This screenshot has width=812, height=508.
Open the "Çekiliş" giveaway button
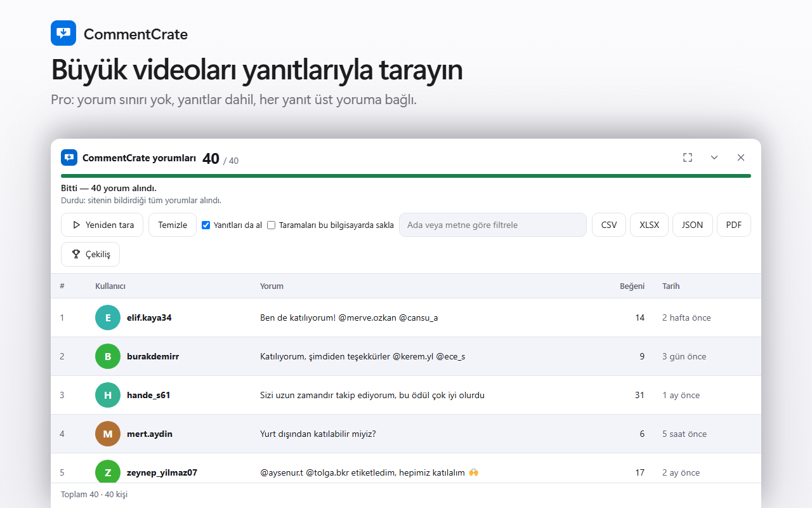(90, 254)
